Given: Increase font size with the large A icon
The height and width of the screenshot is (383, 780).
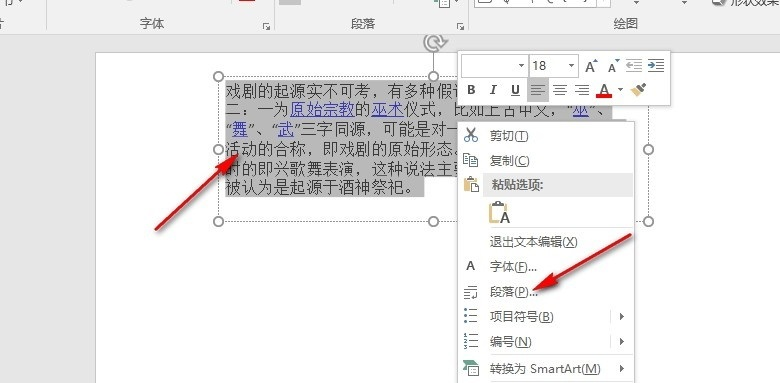Looking at the screenshot, I should 590,66.
